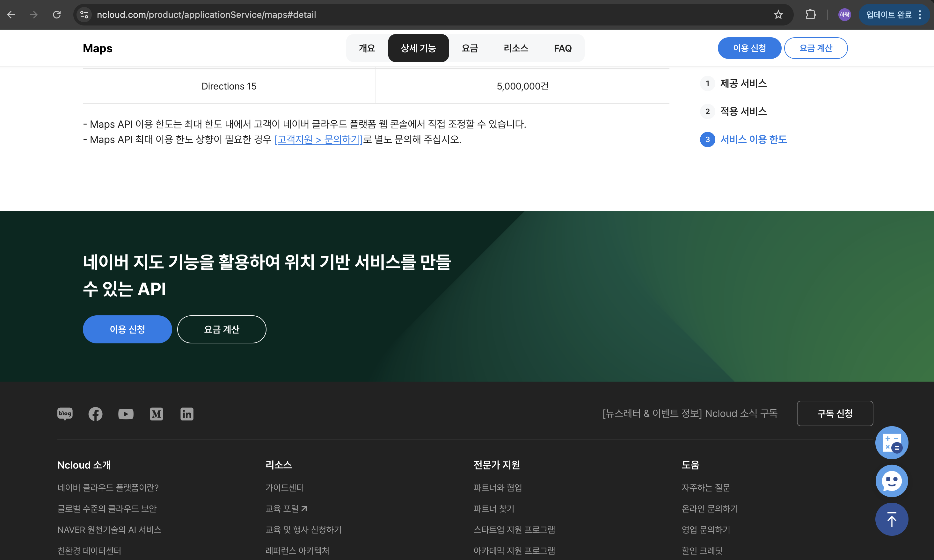Open the LinkedIn icon in footer

187,414
